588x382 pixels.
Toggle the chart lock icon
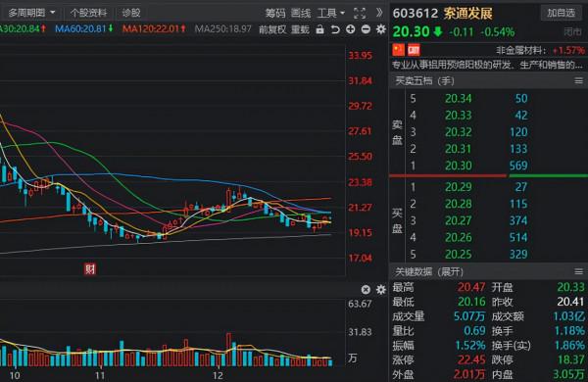(x=319, y=29)
